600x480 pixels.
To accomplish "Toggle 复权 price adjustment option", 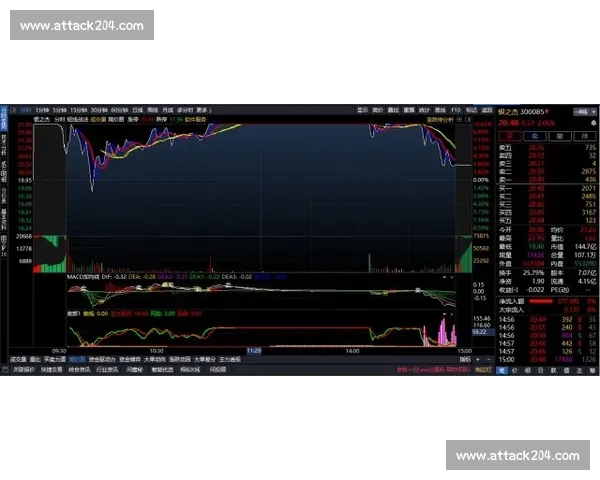I will pyautogui.click(x=378, y=110).
